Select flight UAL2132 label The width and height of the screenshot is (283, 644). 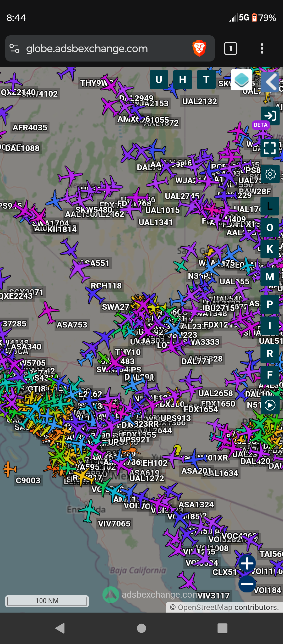pos(200,102)
